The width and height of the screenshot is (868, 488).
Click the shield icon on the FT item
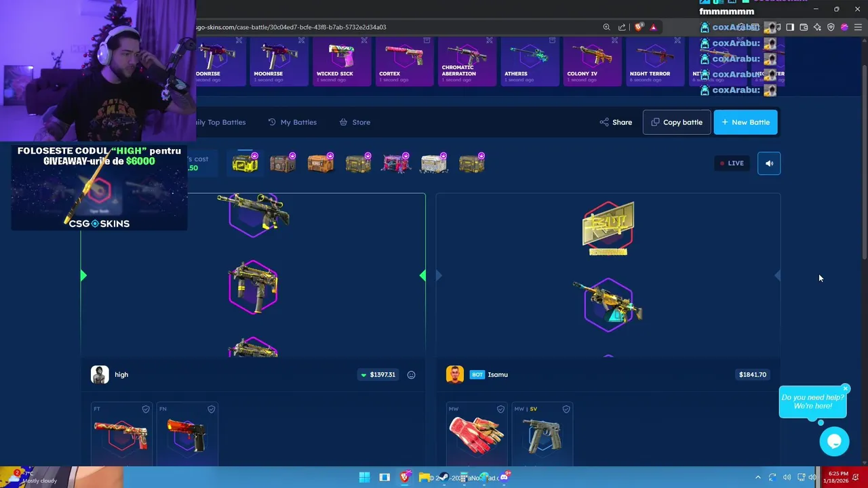point(146,409)
